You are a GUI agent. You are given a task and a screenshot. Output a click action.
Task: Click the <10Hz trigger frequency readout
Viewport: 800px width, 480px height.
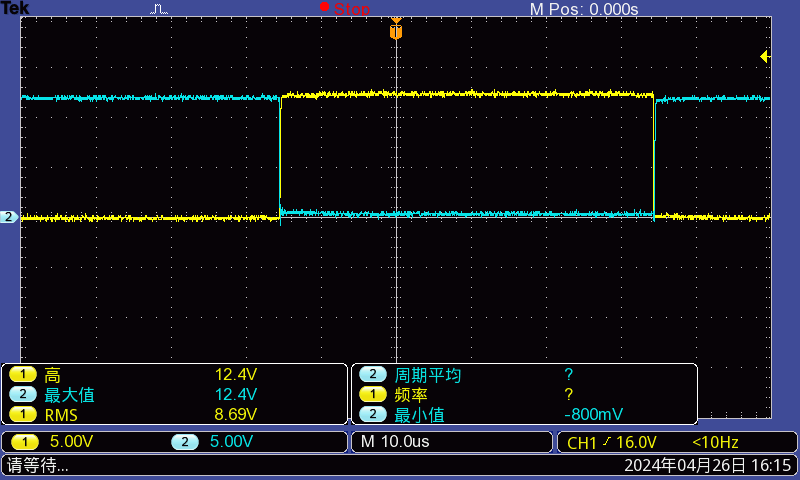point(715,442)
